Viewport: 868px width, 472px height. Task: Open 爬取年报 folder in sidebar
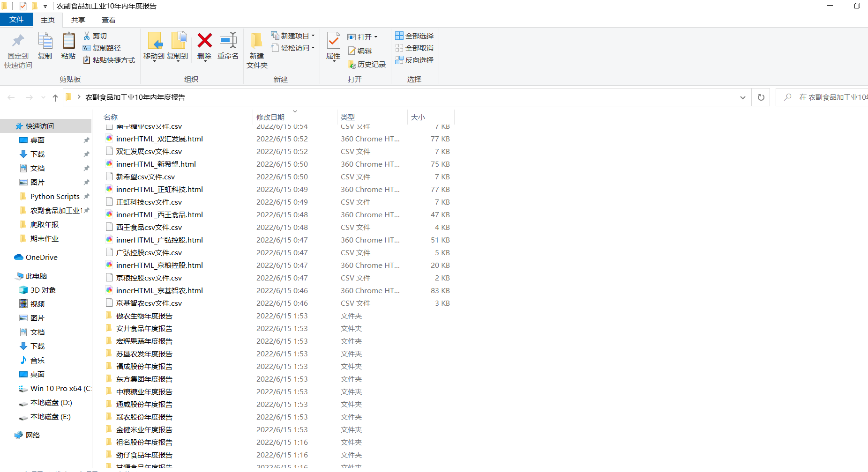(x=39, y=224)
